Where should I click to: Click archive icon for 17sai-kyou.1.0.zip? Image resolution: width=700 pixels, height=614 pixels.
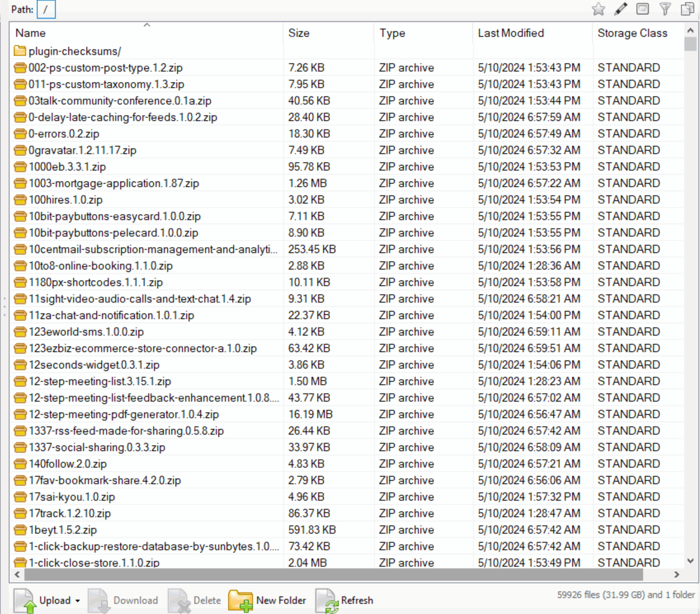coord(20,497)
